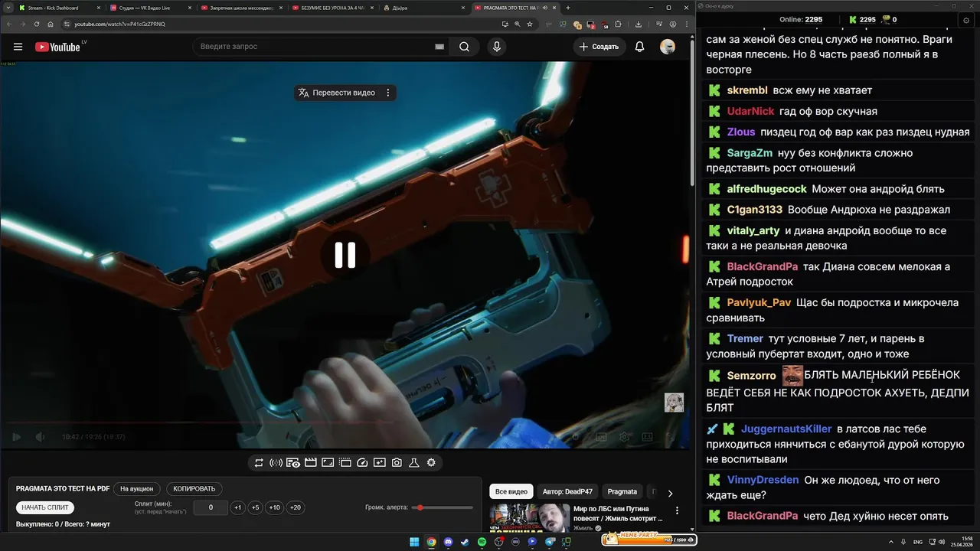Open the Windows Start menu

coord(414,542)
